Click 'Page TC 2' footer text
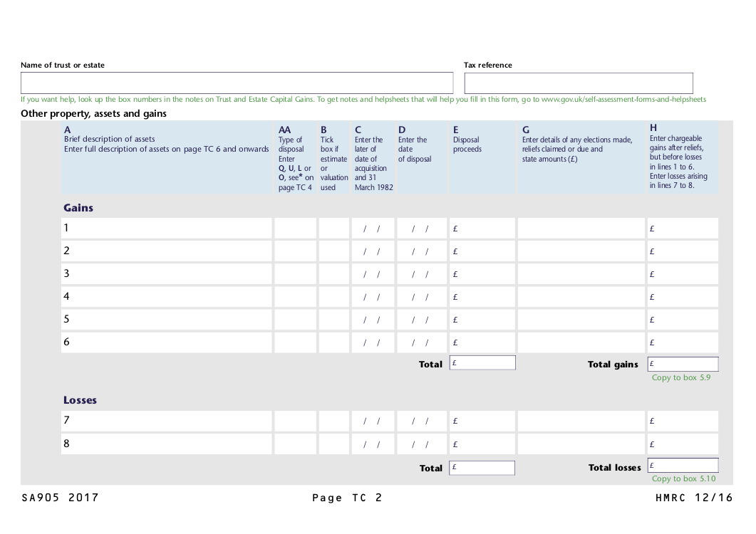The height and width of the screenshot is (534, 756). 347,498
